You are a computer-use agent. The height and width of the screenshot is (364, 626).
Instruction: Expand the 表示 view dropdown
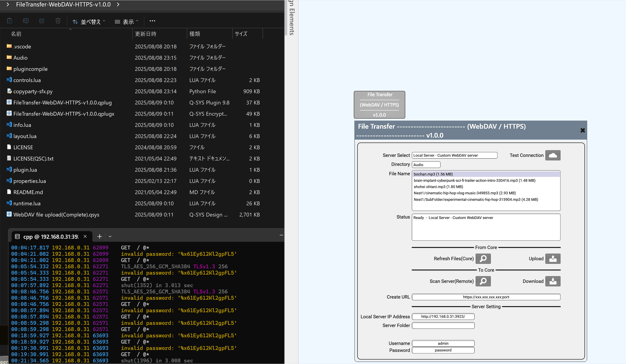click(x=126, y=22)
